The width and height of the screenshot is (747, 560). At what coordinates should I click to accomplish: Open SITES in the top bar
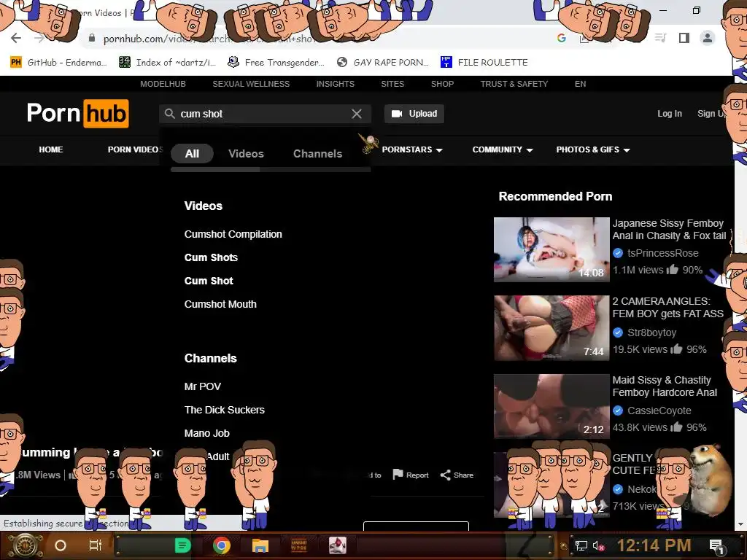click(x=392, y=84)
